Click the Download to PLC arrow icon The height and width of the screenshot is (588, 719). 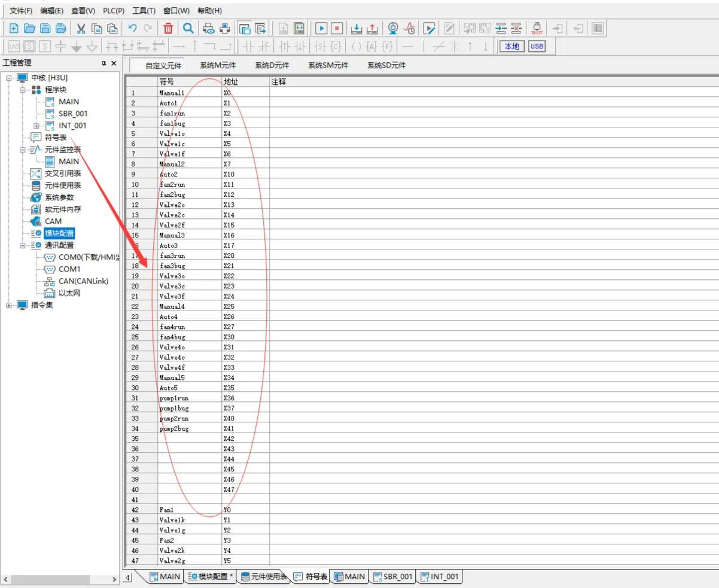point(356,28)
